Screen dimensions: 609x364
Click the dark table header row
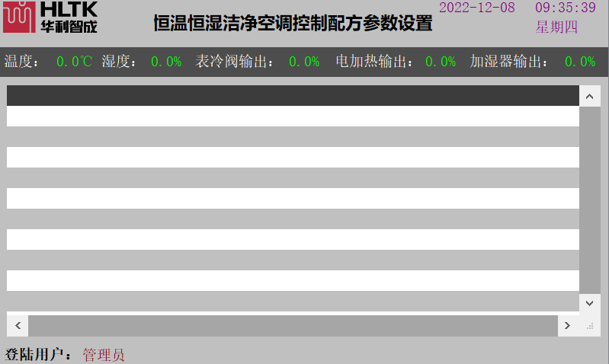pos(293,95)
